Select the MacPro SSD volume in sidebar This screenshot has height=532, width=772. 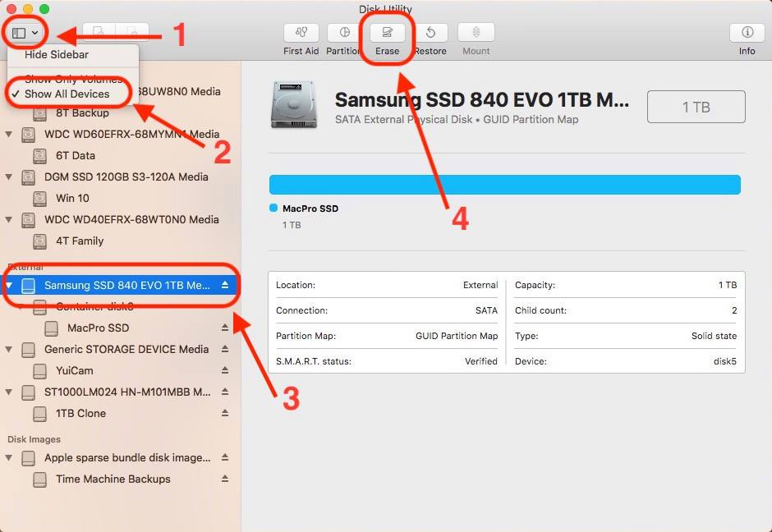point(98,328)
